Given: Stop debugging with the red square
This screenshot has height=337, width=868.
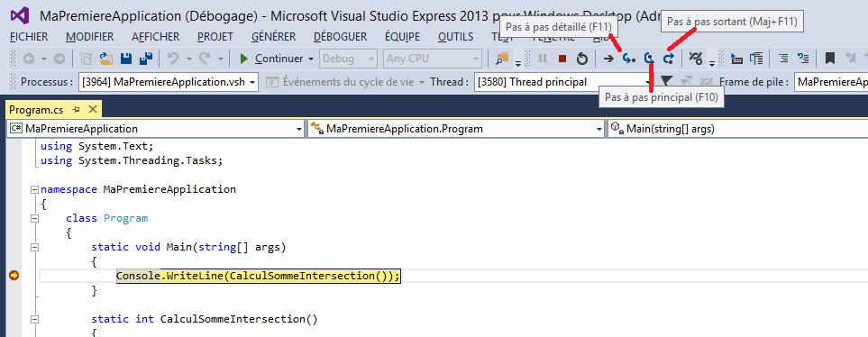Looking at the screenshot, I should click(562, 58).
